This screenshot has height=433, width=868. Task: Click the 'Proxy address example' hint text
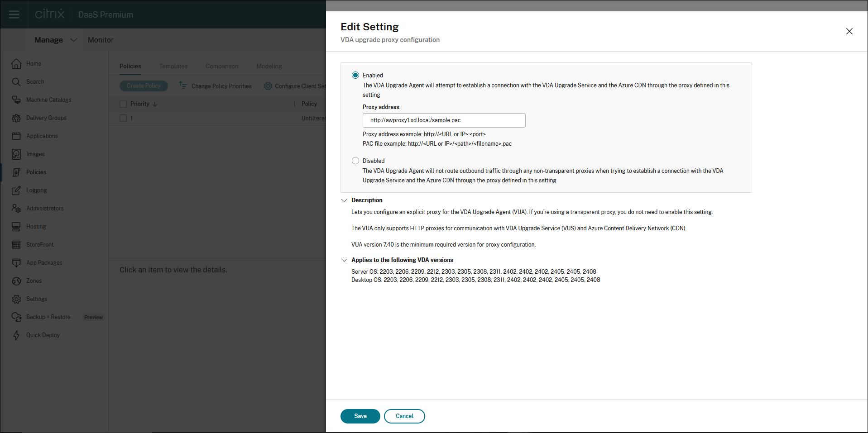point(424,134)
